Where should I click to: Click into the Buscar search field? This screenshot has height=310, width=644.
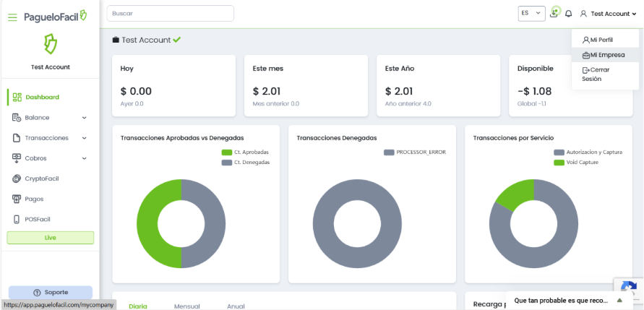[x=170, y=14]
